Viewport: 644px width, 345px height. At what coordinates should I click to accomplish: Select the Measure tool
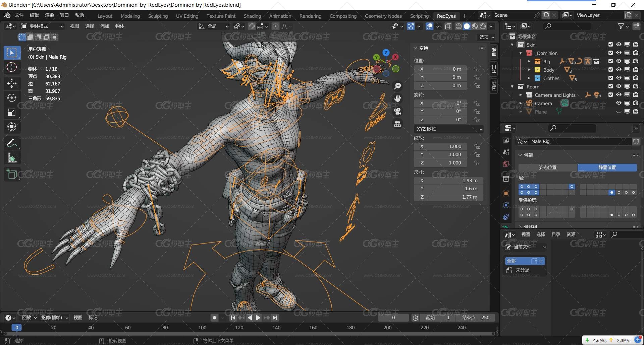pyautogui.click(x=12, y=158)
